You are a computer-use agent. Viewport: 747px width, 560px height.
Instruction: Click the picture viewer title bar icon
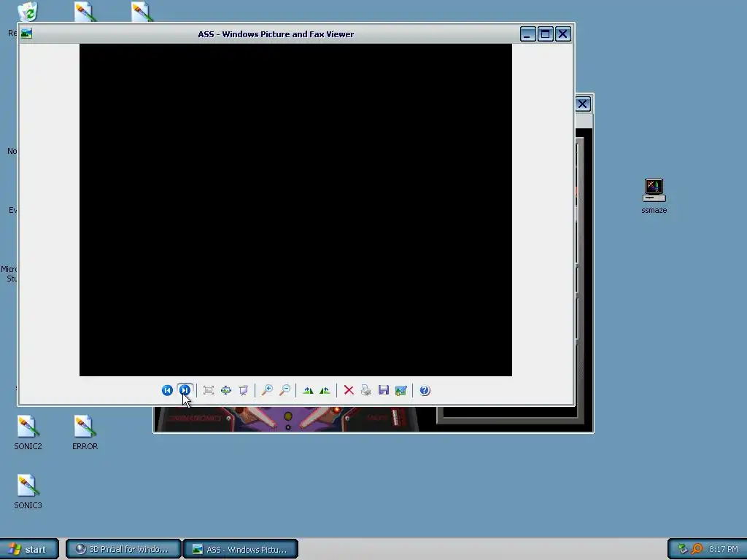coord(27,34)
